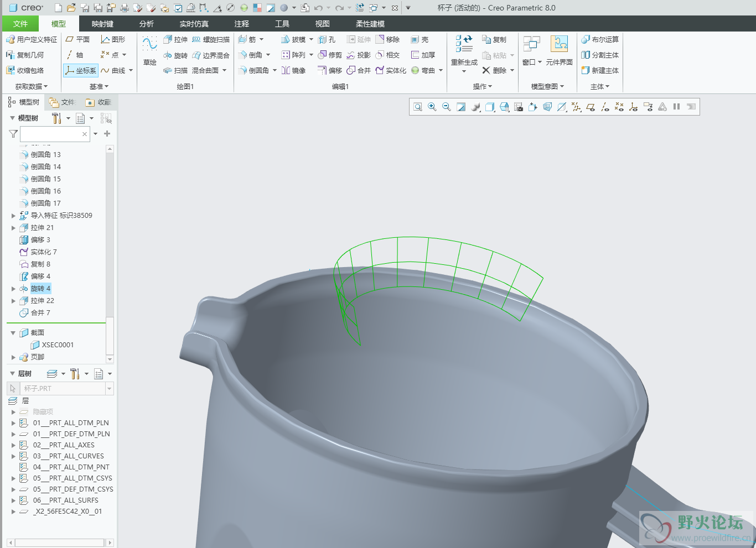Collapse the 截面 tree node
This screenshot has height=548, width=756.
click(x=13, y=333)
